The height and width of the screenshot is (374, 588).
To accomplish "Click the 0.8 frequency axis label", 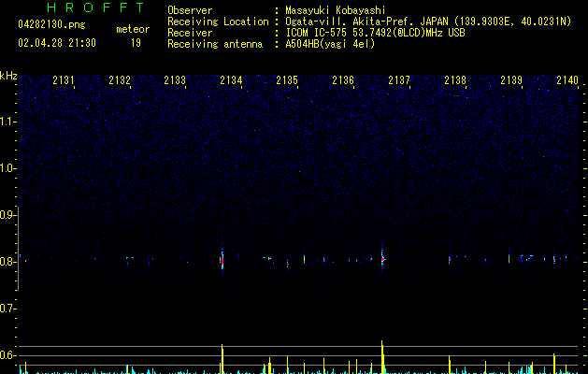I will click(7, 262).
